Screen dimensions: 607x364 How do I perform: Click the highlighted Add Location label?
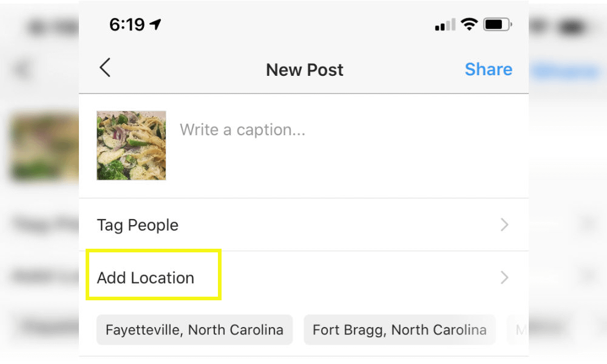pos(146,277)
